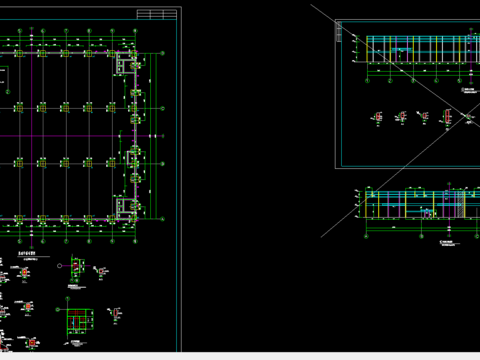Select the title block table atop left sheet
The image size is (480, 360).
tap(157, 14)
